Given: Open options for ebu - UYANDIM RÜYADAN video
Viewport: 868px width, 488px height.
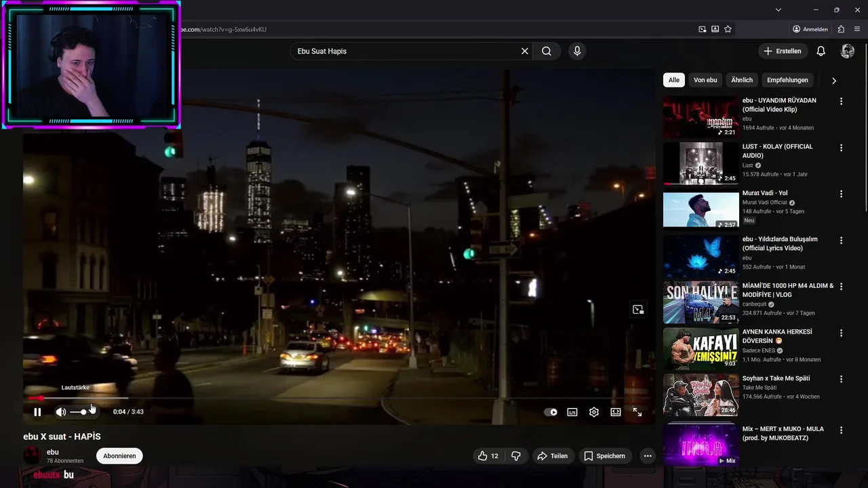Looking at the screenshot, I should click(x=841, y=101).
